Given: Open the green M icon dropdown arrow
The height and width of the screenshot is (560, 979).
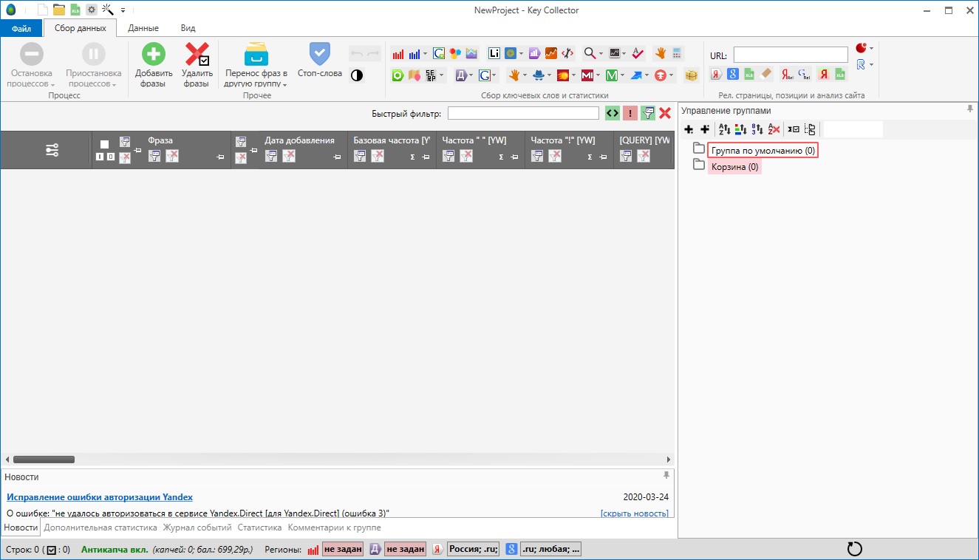Looking at the screenshot, I should (x=622, y=75).
